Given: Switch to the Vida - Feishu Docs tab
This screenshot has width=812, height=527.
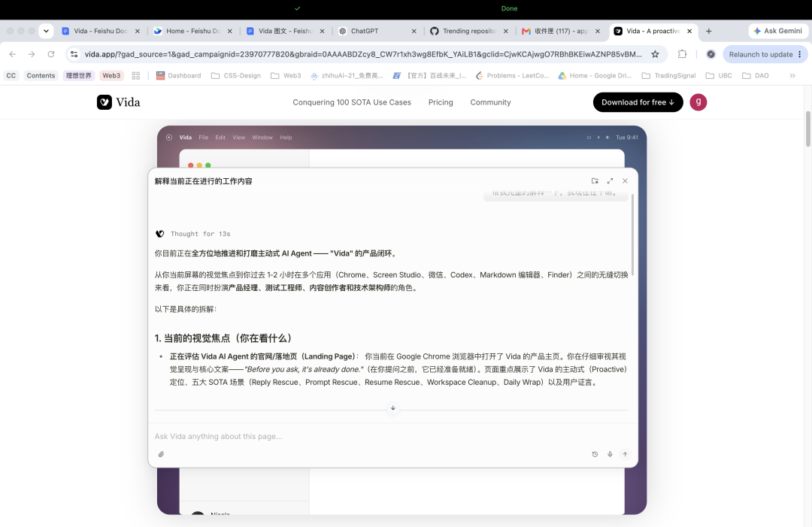Looking at the screenshot, I should [x=101, y=31].
